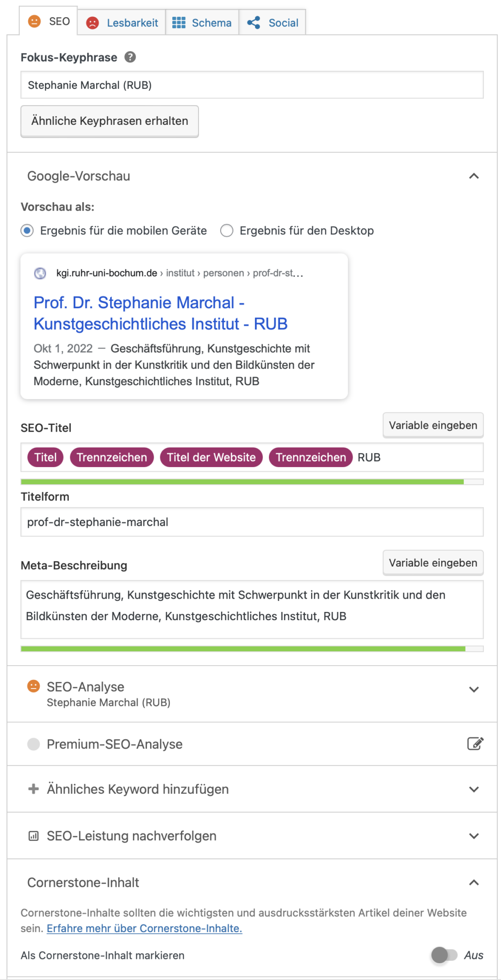The height and width of the screenshot is (980, 501).
Task: Click the Fokus-Keyphrase help question mark icon
Action: [130, 57]
